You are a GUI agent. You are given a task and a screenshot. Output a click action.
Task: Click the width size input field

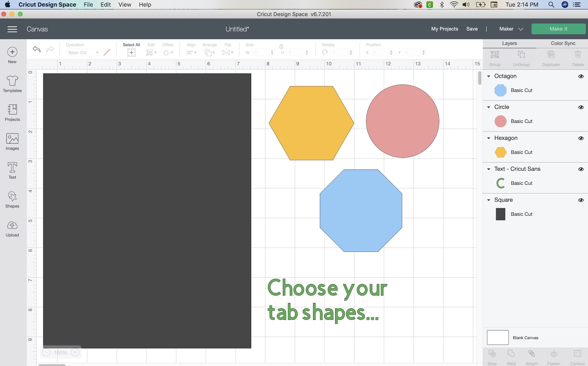click(x=260, y=53)
